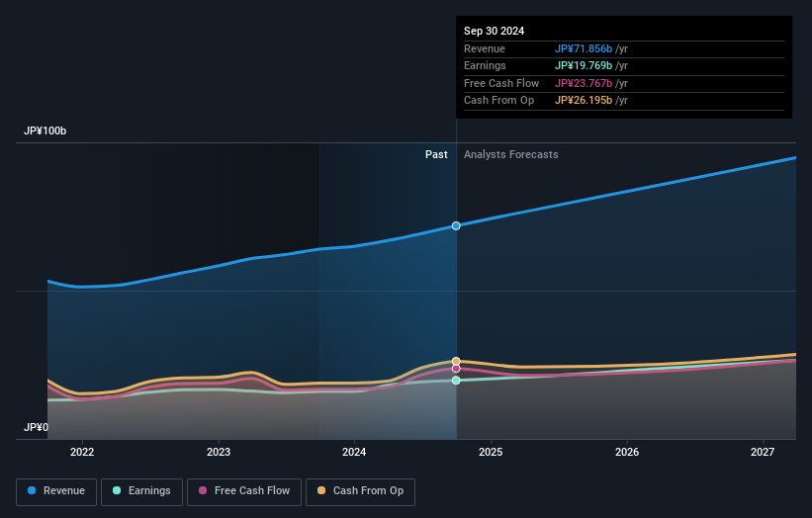The height and width of the screenshot is (518, 812).
Task: Toggle the Cash From Op legend button
Action: (360, 491)
